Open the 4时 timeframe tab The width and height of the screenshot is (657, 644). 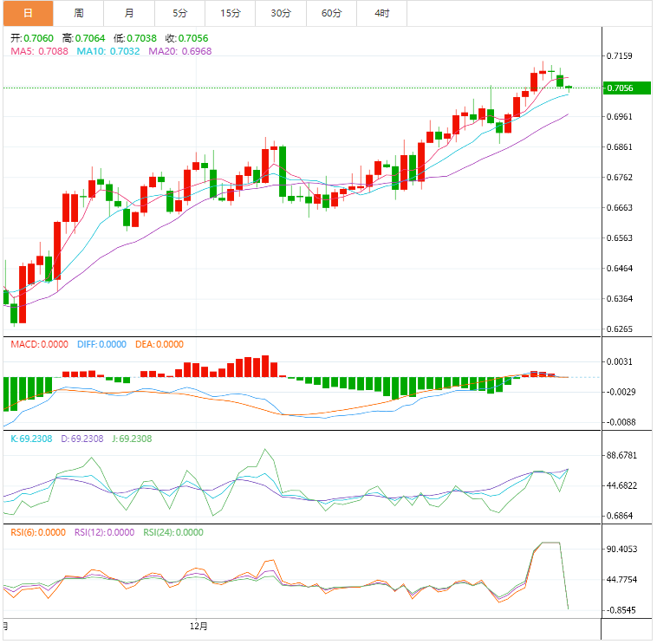381,13
